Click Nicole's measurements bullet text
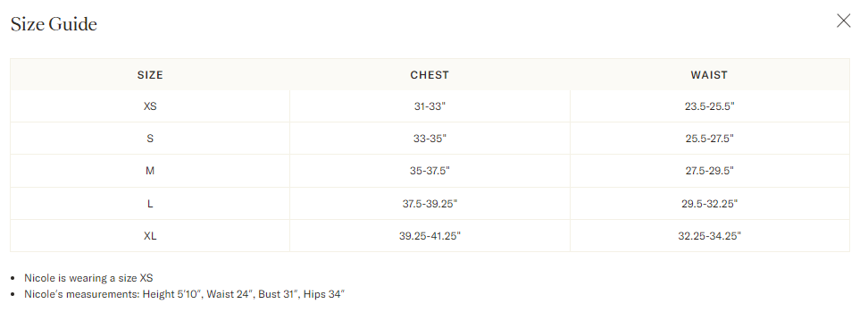Viewport: 868px width, 329px height. (x=184, y=294)
